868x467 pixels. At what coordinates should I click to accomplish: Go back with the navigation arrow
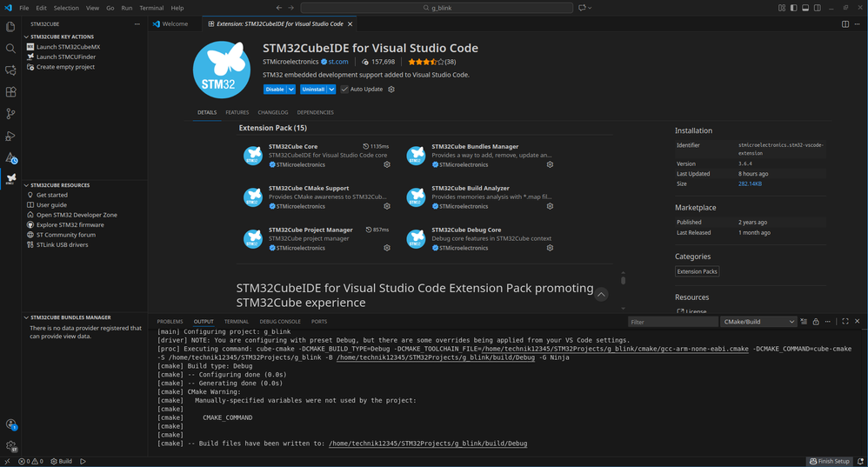(x=279, y=8)
